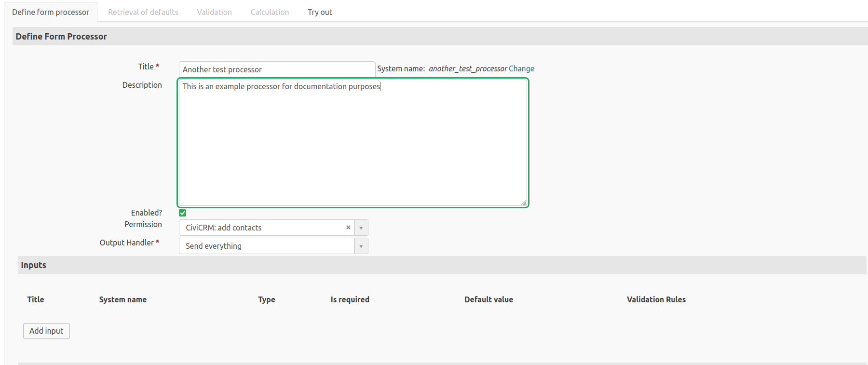
Task: Go to the Calculation tab
Action: pos(270,12)
